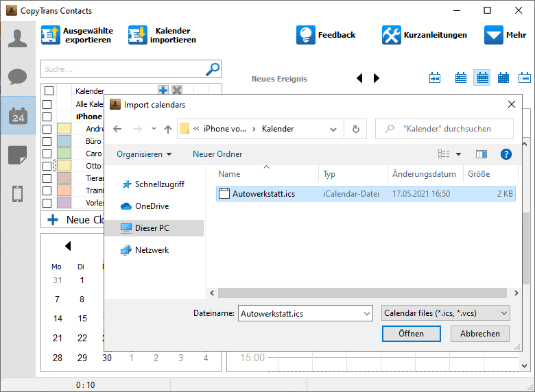Viewport: 535px width, 392px height.
Task: Add a new calendar with plus icon
Action: [163, 90]
